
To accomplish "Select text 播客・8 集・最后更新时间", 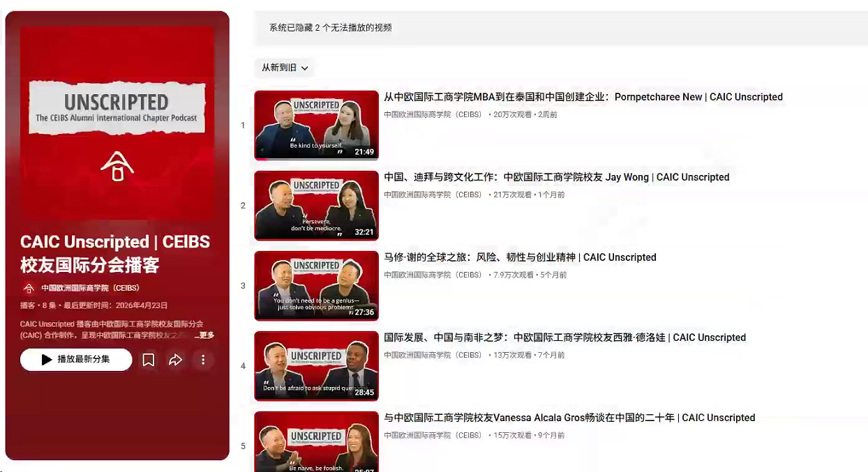I will [x=93, y=305].
